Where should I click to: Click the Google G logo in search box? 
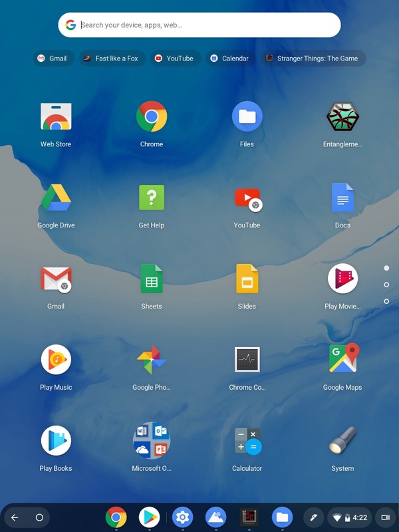[x=70, y=25]
